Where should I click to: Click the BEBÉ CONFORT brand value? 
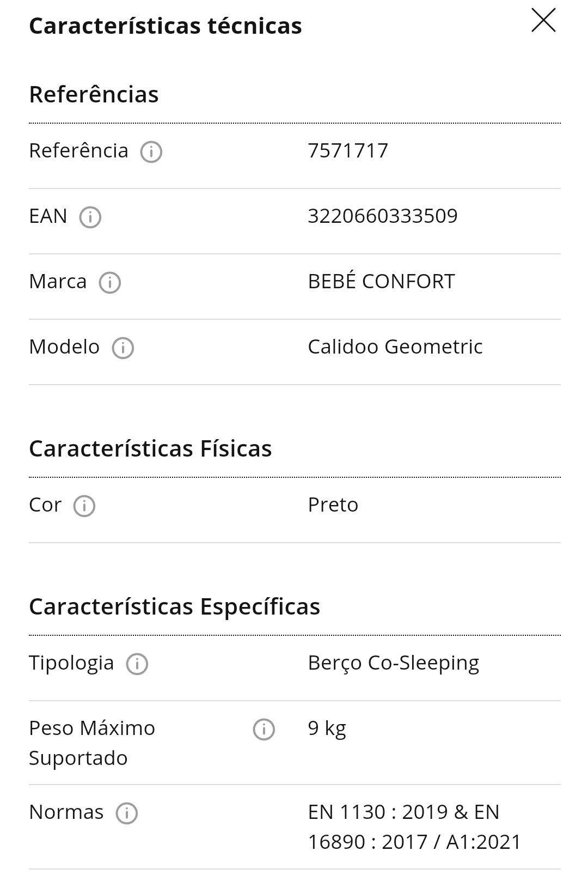(381, 282)
